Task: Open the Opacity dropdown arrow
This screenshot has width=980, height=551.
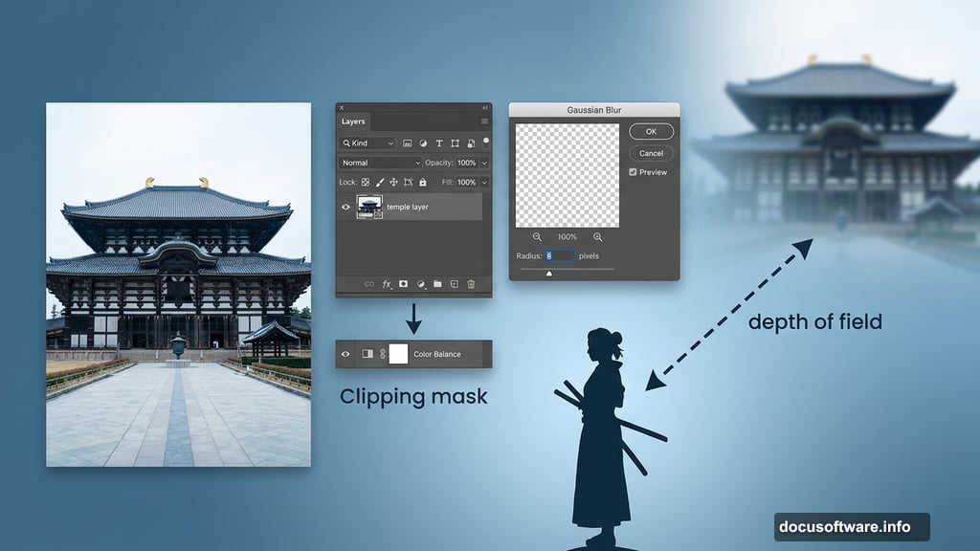Action: tap(483, 163)
